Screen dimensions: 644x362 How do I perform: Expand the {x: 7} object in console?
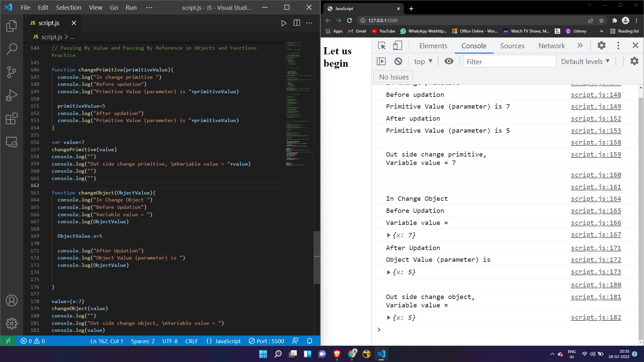coord(388,235)
